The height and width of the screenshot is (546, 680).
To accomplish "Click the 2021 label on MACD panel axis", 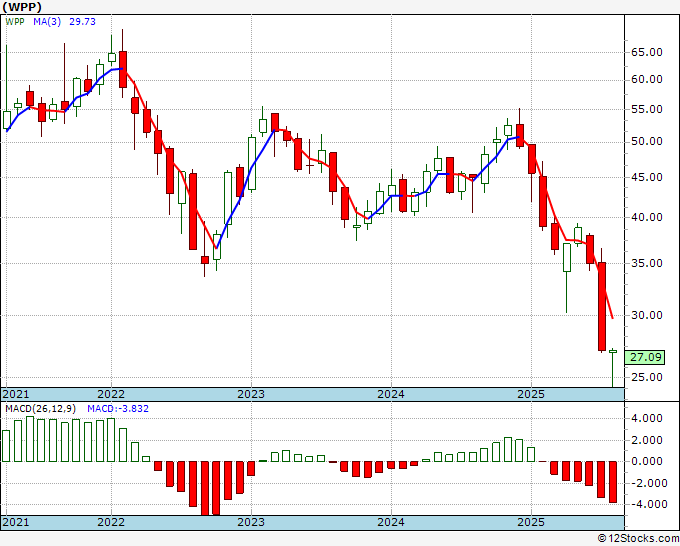I will [16, 522].
